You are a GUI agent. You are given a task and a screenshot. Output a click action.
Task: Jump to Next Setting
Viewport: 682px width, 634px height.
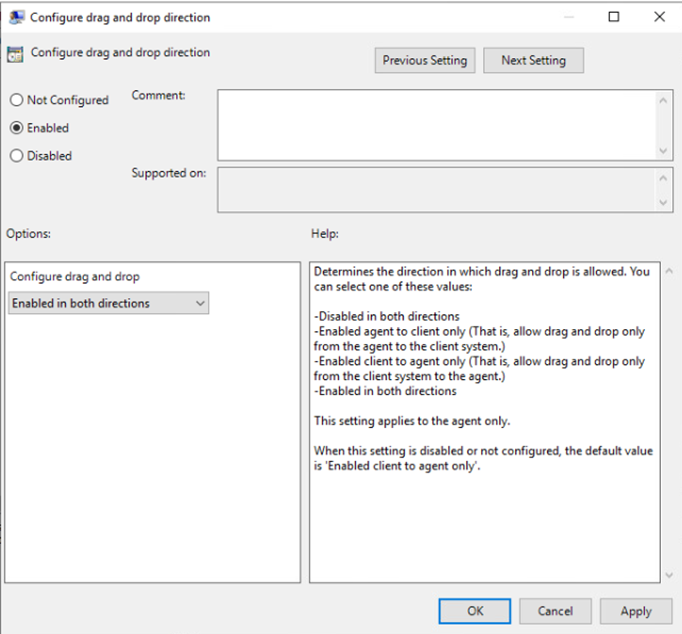click(533, 60)
